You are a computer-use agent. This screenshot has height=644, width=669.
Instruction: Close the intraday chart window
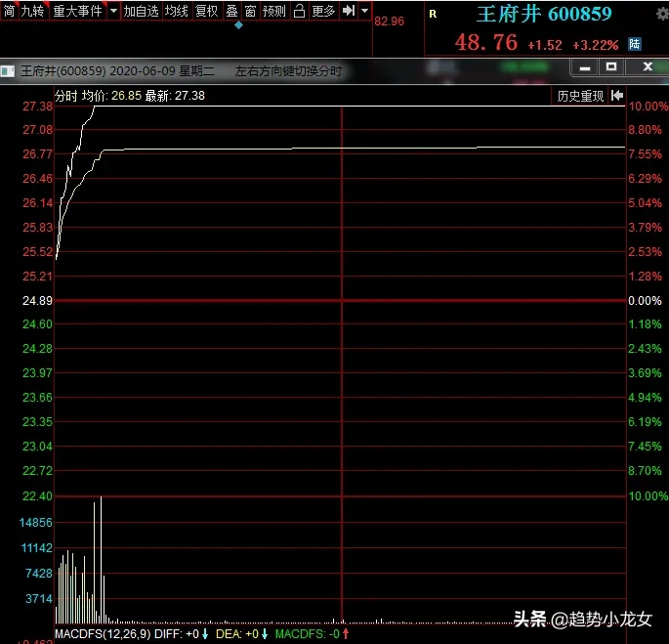648,66
